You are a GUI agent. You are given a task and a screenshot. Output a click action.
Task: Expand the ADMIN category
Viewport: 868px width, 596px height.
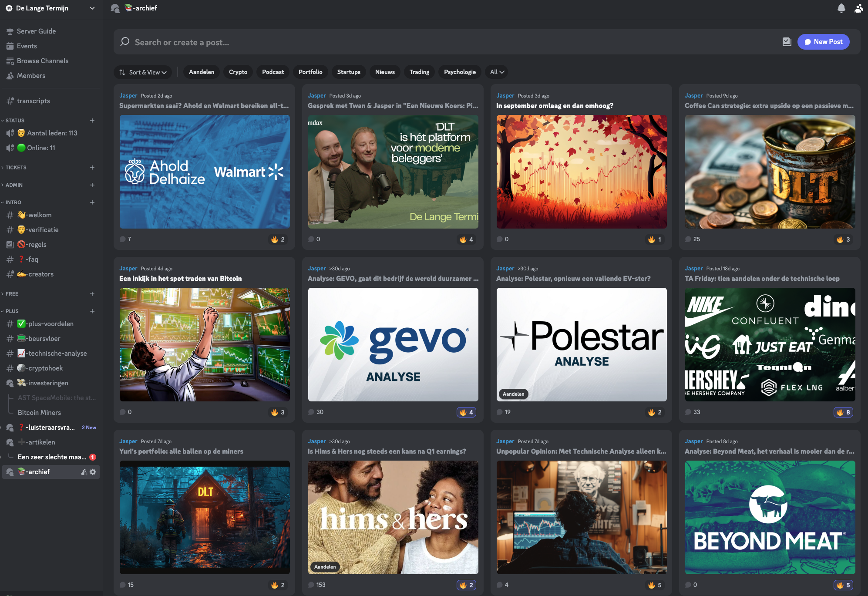[x=12, y=185]
